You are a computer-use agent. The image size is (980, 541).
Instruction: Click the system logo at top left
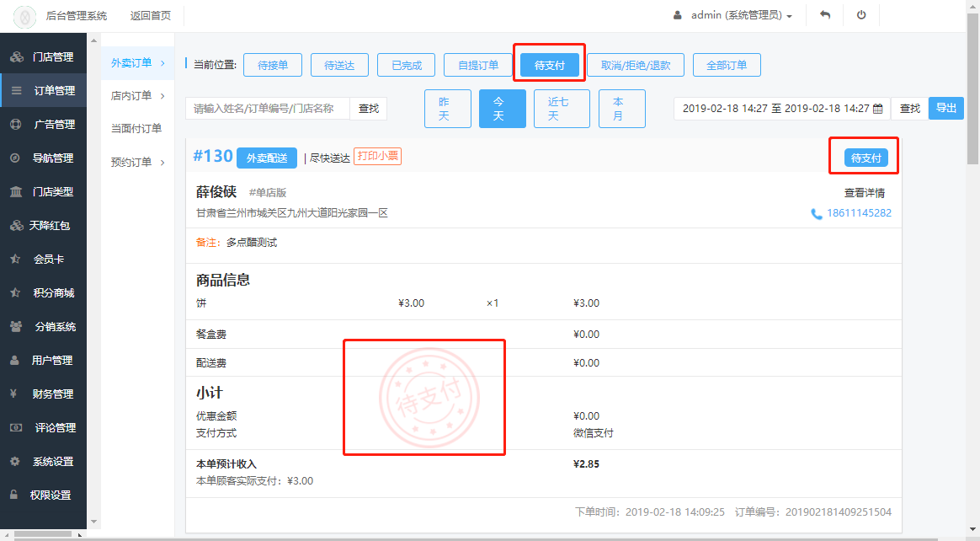[x=25, y=16]
